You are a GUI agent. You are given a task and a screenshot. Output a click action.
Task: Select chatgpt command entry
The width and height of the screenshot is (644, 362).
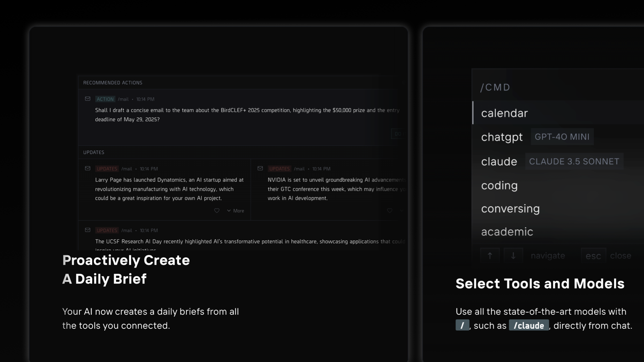[x=501, y=137]
